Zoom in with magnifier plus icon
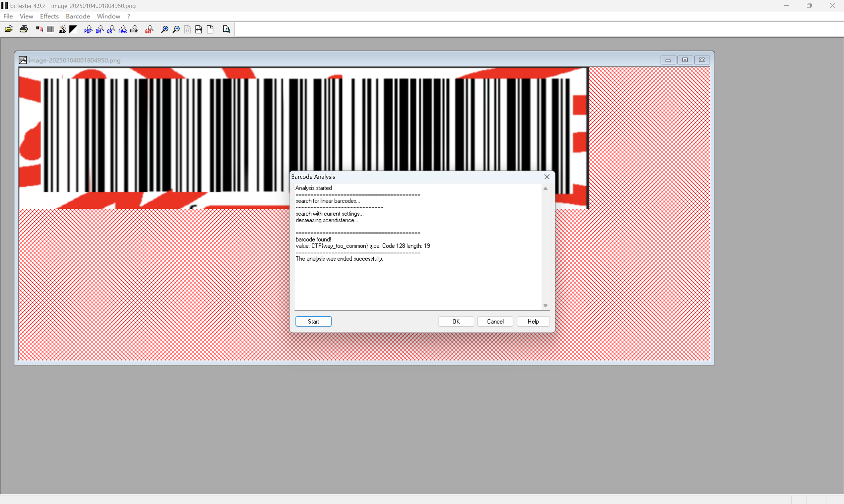The width and height of the screenshot is (844, 504). click(x=165, y=30)
